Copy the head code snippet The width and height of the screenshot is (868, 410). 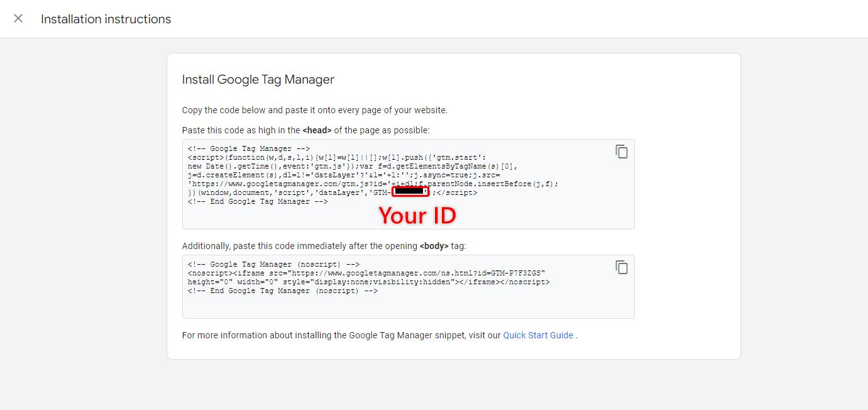[622, 152]
